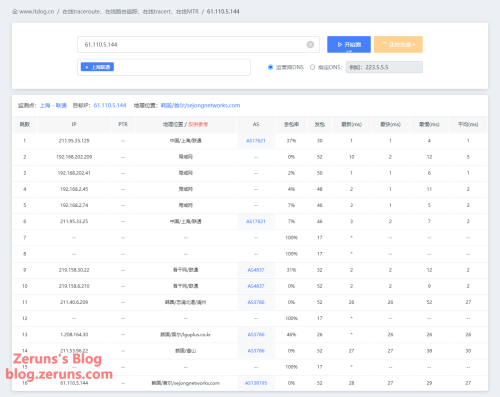Screen dimensions: 500x397
Task: Open AS4837 link in hop 9 row
Action: click(256, 270)
